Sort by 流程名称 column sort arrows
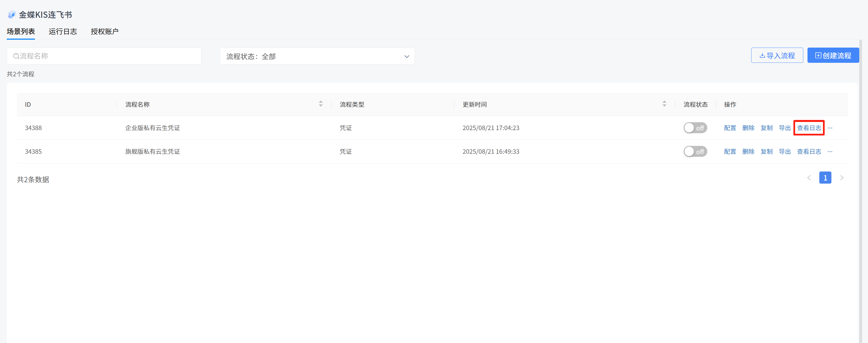The width and height of the screenshot is (868, 343). (x=321, y=104)
